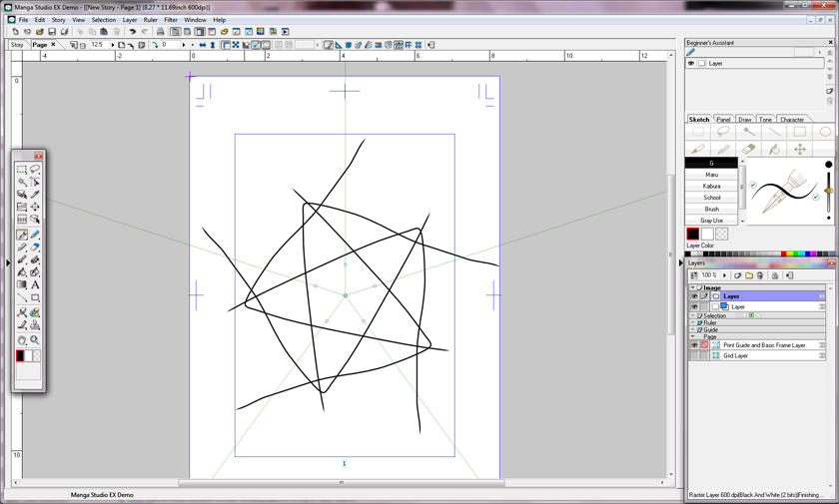The height and width of the screenshot is (504, 839).
Task: Toggle visibility of the selected top Layer
Action: [694, 296]
